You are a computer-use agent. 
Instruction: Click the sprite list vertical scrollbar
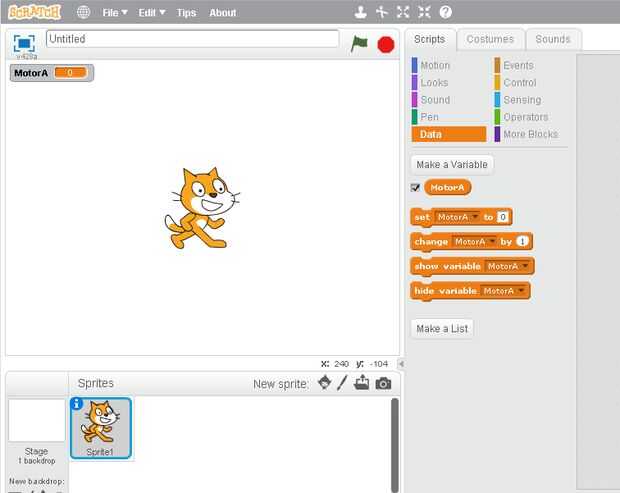click(395, 445)
